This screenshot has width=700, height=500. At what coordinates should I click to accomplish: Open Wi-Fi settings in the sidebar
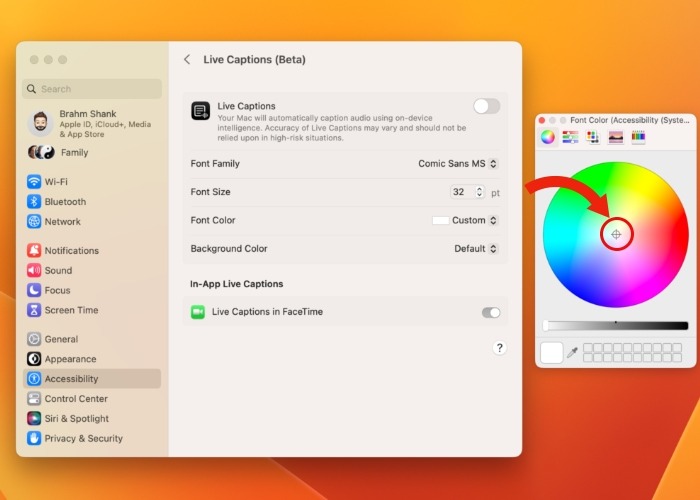point(56,182)
